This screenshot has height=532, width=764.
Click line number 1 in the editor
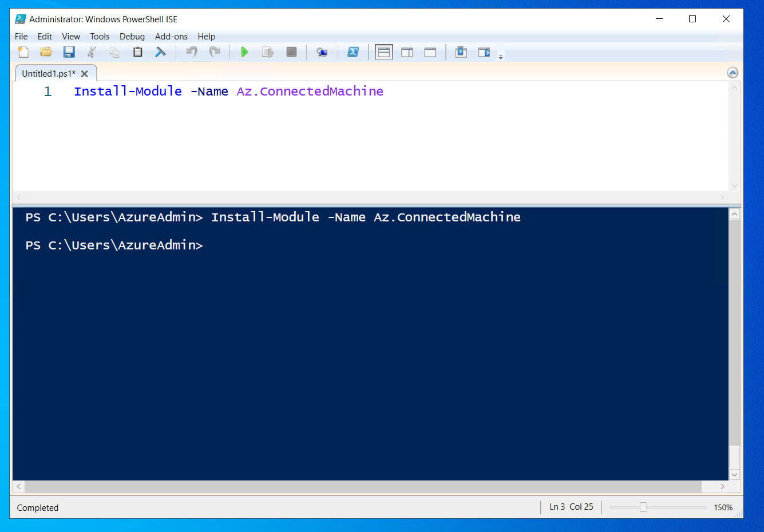click(x=47, y=92)
